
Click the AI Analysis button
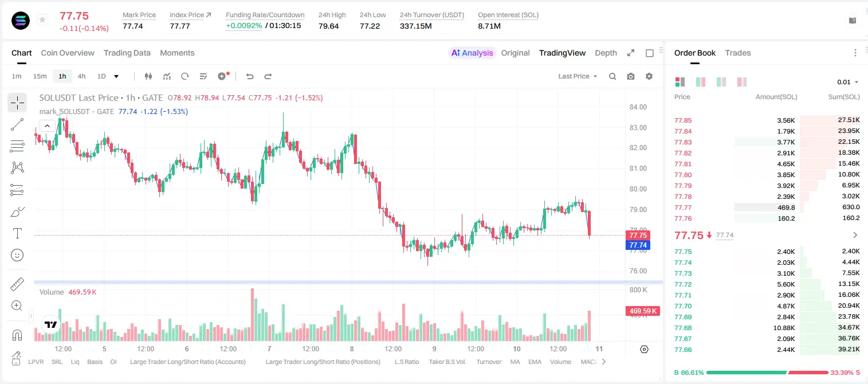pyautogui.click(x=472, y=53)
